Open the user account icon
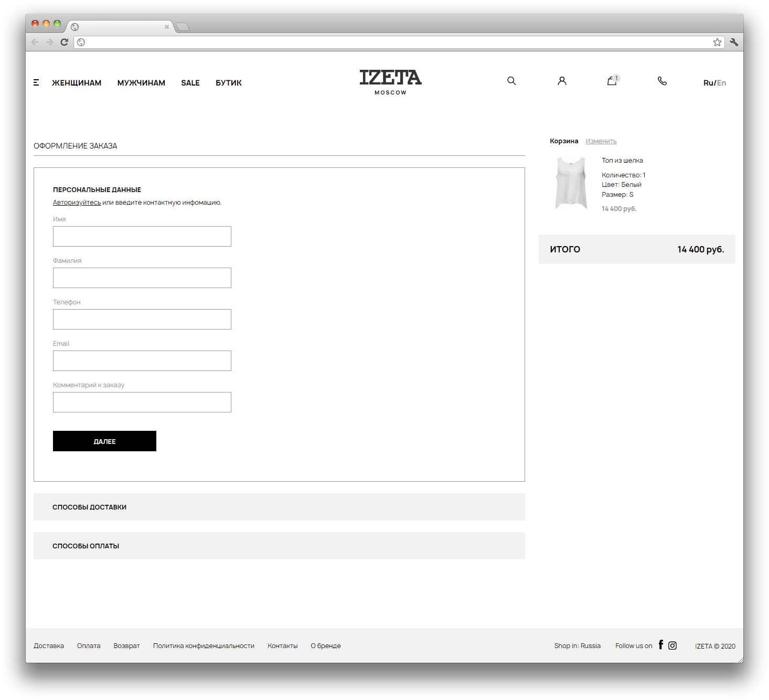This screenshot has height=700, width=769. [562, 81]
